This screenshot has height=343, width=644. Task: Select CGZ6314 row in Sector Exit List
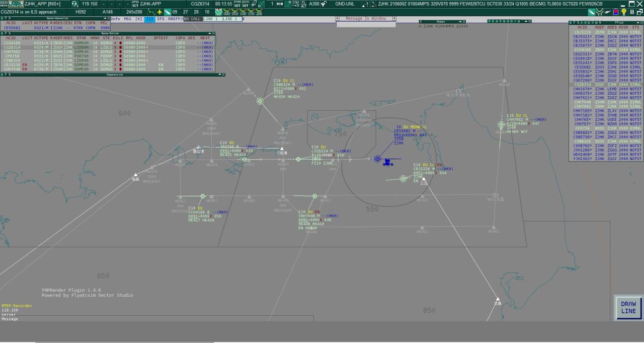pos(12,47)
